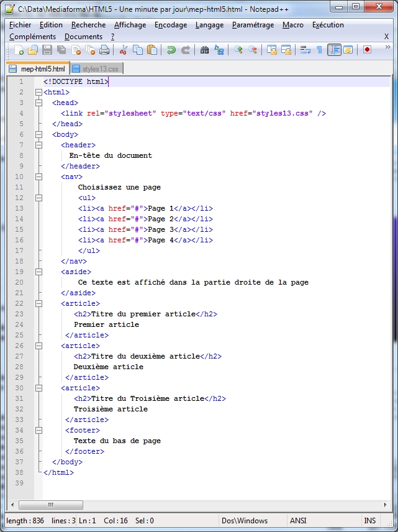Toggle the Word wrap toolbar button
This screenshot has width=398, height=532.
[305, 50]
